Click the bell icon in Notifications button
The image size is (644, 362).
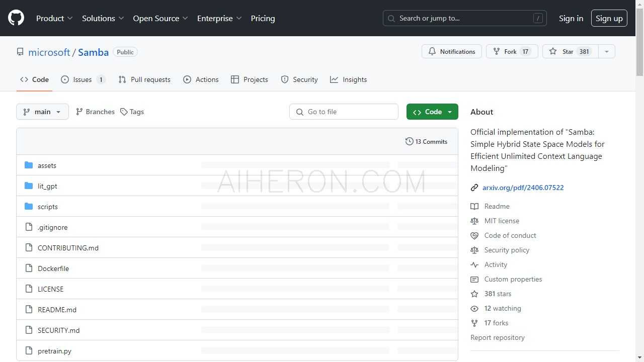click(432, 51)
